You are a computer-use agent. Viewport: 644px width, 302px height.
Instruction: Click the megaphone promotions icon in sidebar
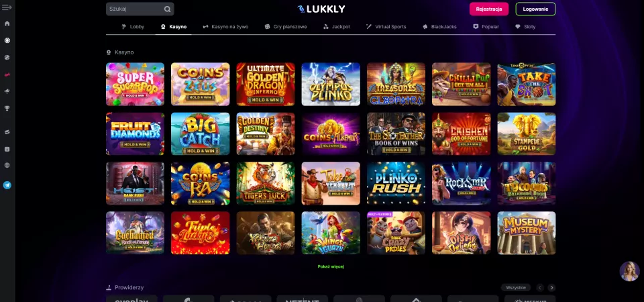pyautogui.click(x=7, y=91)
